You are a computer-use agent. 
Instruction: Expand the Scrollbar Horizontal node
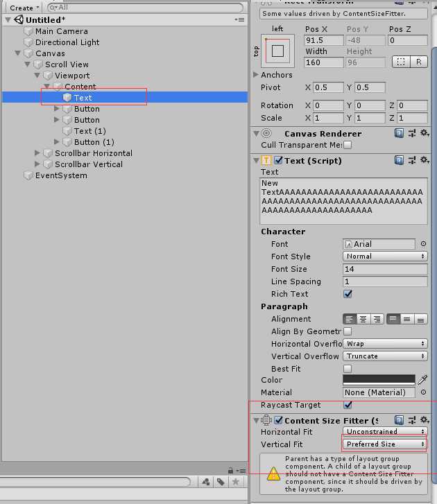(37, 153)
